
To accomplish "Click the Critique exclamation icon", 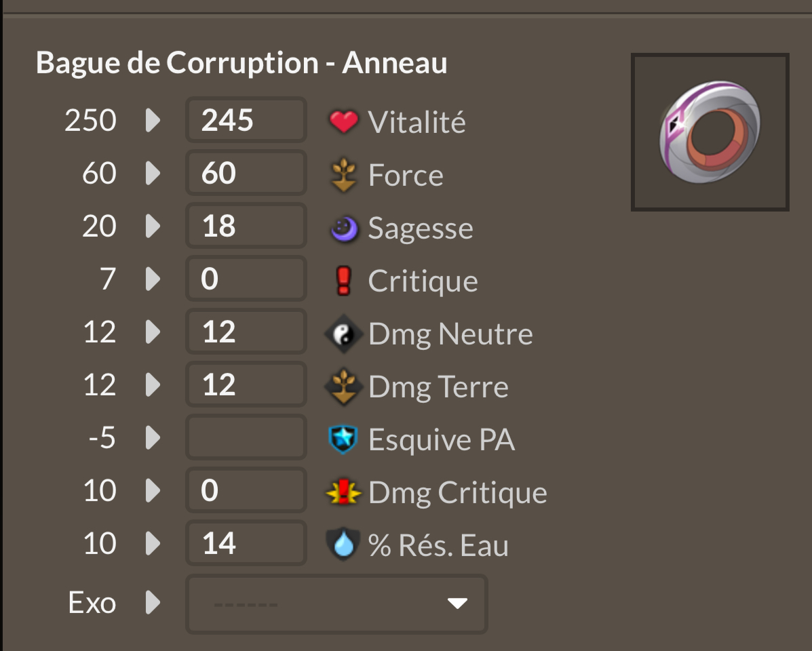I will (x=344, y=281).
